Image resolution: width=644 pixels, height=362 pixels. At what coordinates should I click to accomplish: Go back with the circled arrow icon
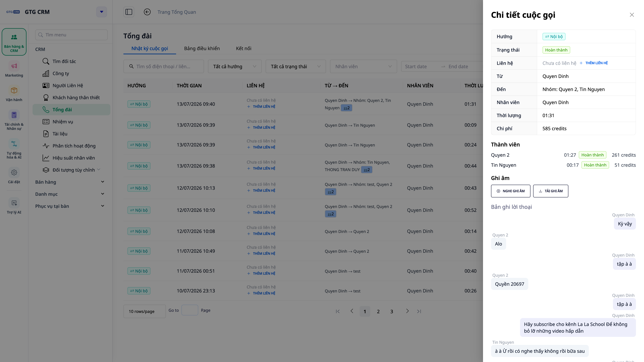tap(147, 12)
